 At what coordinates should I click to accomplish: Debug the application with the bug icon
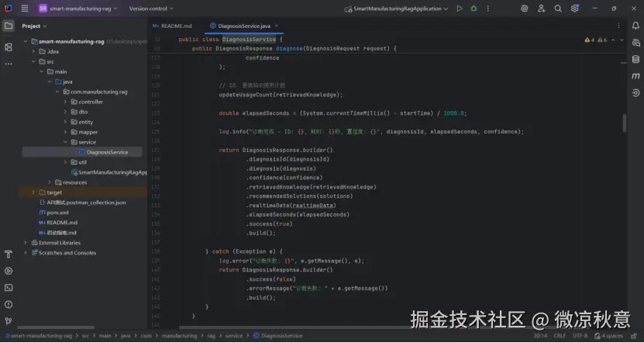click(474, 9)
